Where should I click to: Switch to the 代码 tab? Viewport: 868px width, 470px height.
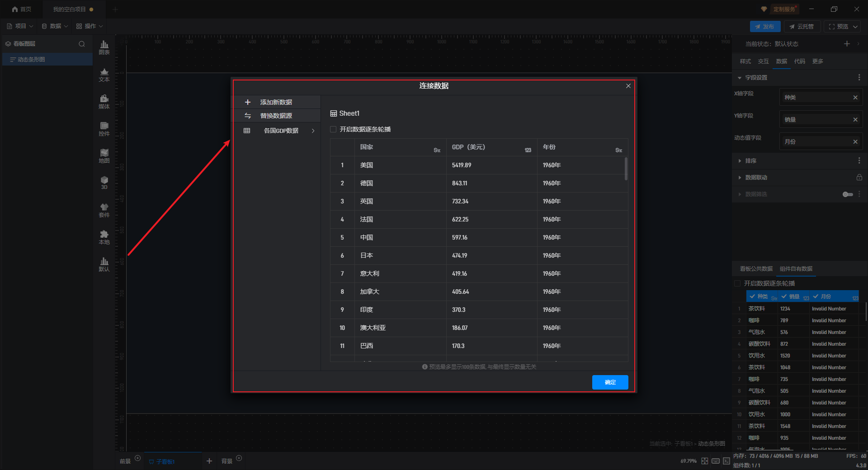point(799,61)
